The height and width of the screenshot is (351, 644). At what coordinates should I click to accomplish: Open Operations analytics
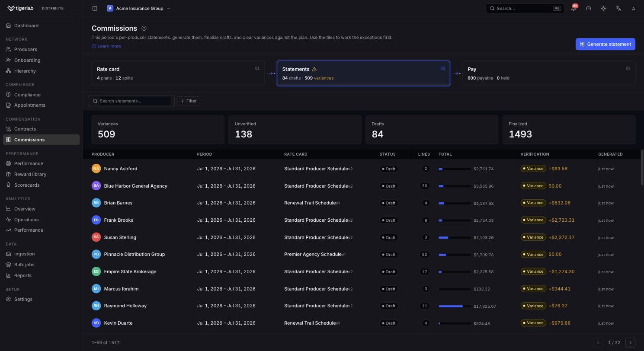(x=41, y=220)
